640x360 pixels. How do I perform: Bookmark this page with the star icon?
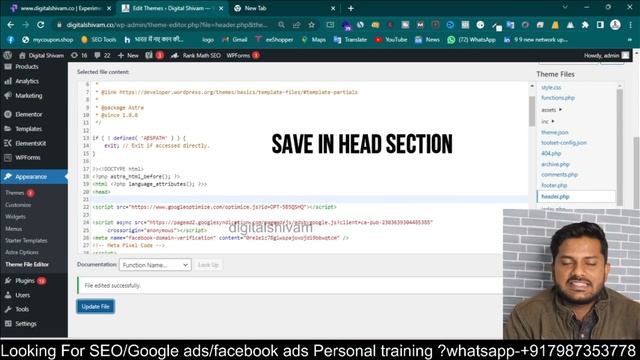pyautogui.click(x=311, y=25)
